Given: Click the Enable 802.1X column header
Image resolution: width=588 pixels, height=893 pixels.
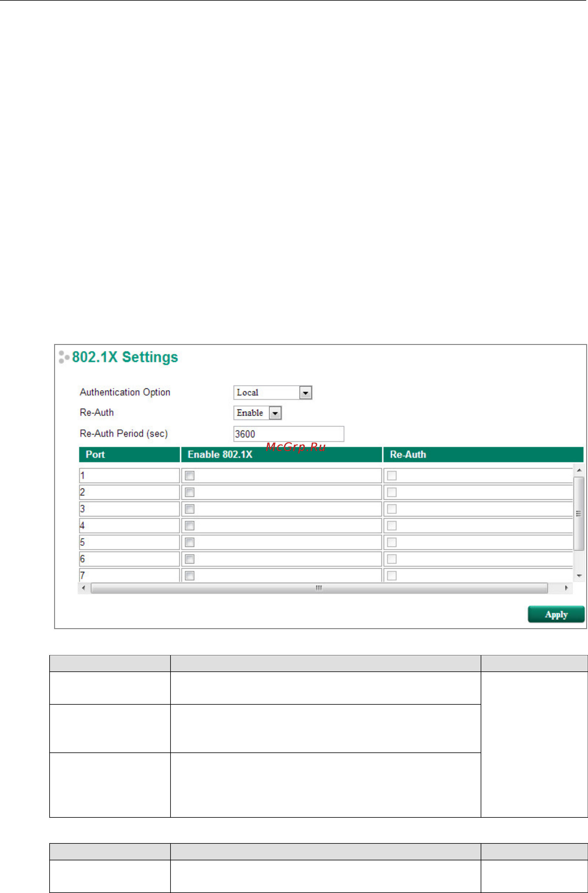Looking at the screenshot, I should click(x=281, y=454).
